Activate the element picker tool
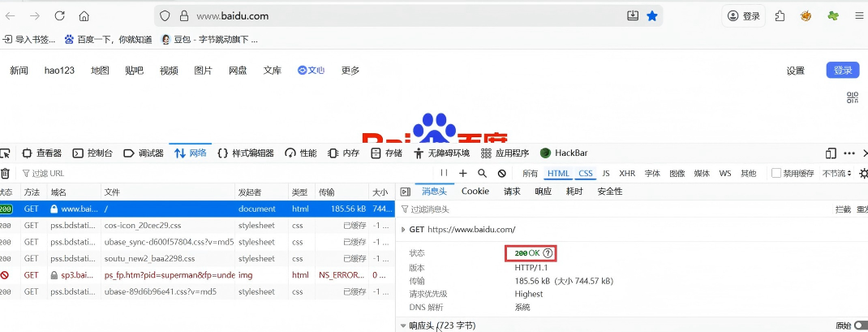 [5, 153]
